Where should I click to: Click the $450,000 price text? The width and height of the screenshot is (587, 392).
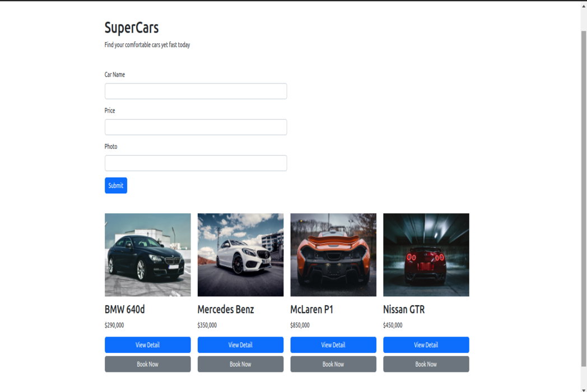(x=393, y=325)
